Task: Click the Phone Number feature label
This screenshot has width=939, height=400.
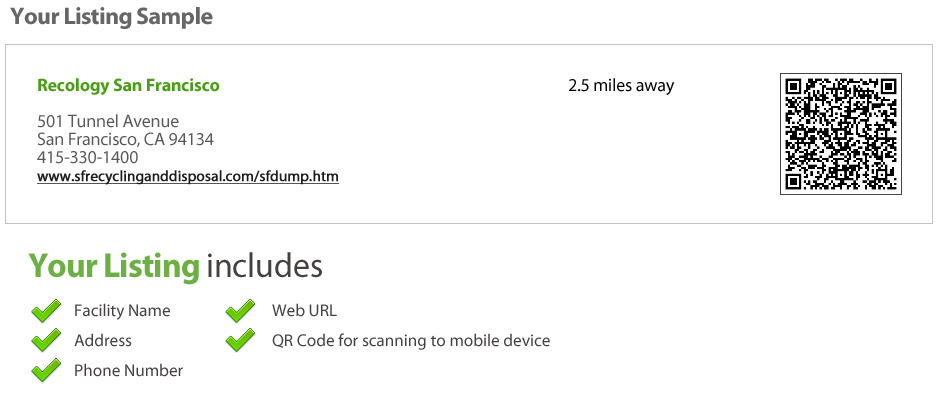Action: [x=129, y=371]
